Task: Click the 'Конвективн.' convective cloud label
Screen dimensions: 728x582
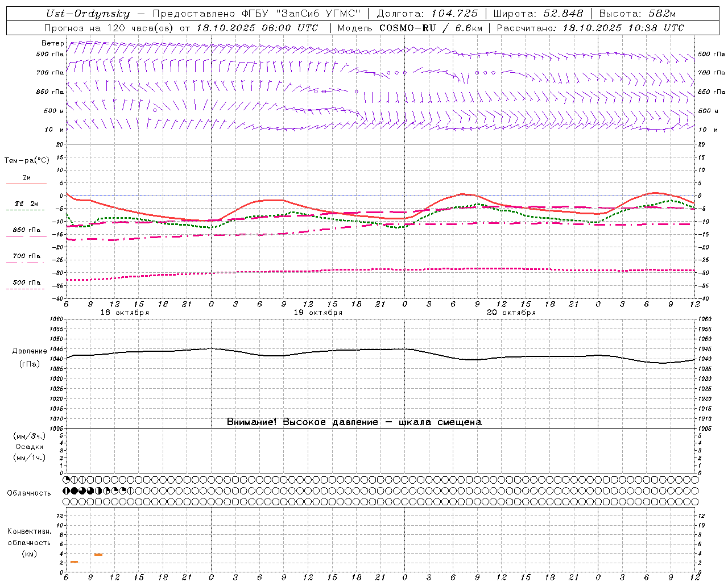Action: tap(30, 531)
